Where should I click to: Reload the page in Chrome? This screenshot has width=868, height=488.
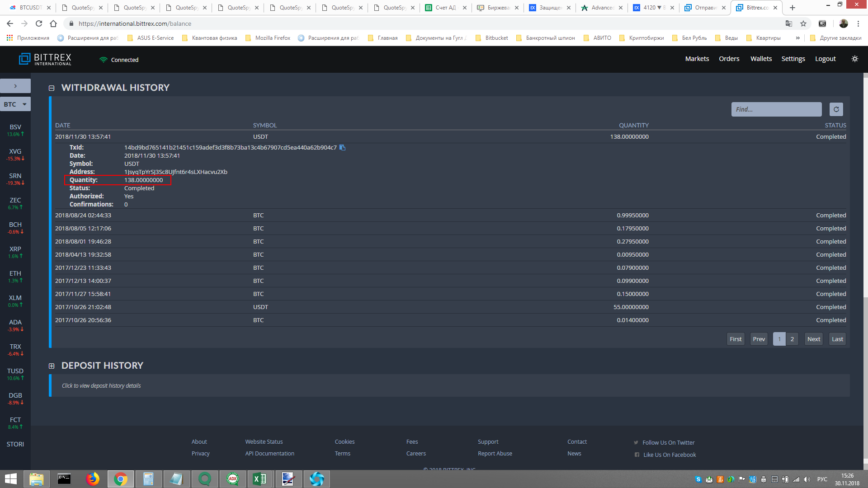(x=39, y=23)
